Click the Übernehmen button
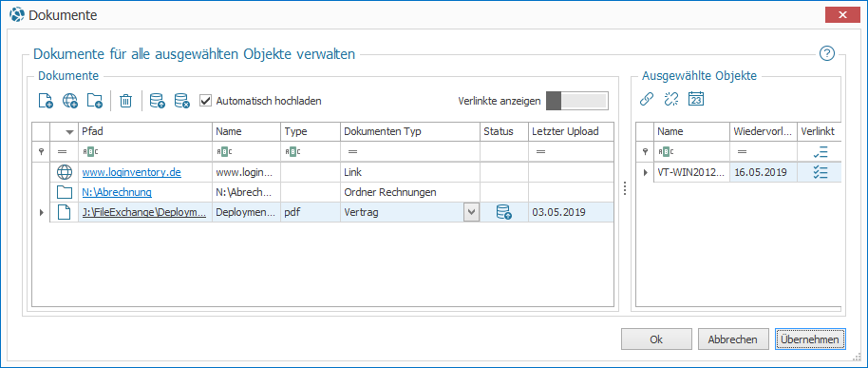Image resolution: width=868 pixels, height=368 pixels. pos(810,339)
